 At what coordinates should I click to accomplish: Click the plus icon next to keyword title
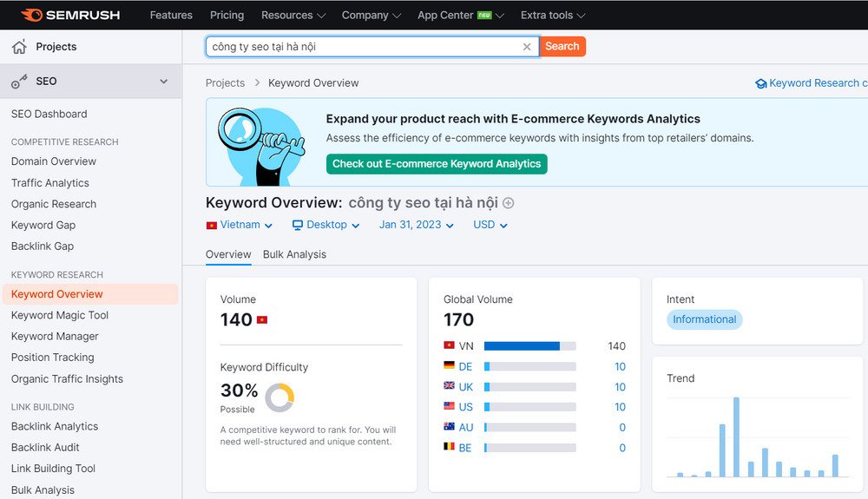coord(508,203)
